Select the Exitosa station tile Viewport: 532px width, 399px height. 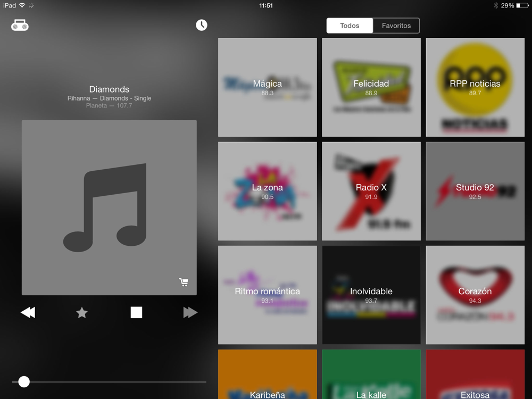475,374
